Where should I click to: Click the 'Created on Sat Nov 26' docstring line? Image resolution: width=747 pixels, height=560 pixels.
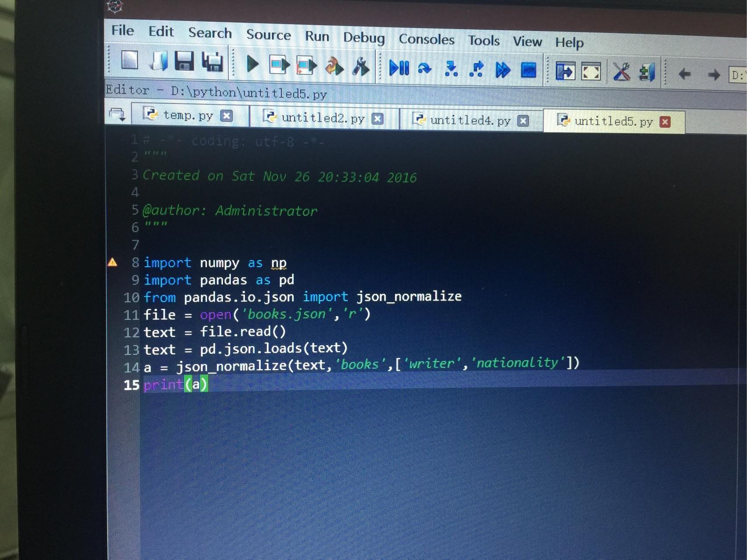tap(280, 176)
